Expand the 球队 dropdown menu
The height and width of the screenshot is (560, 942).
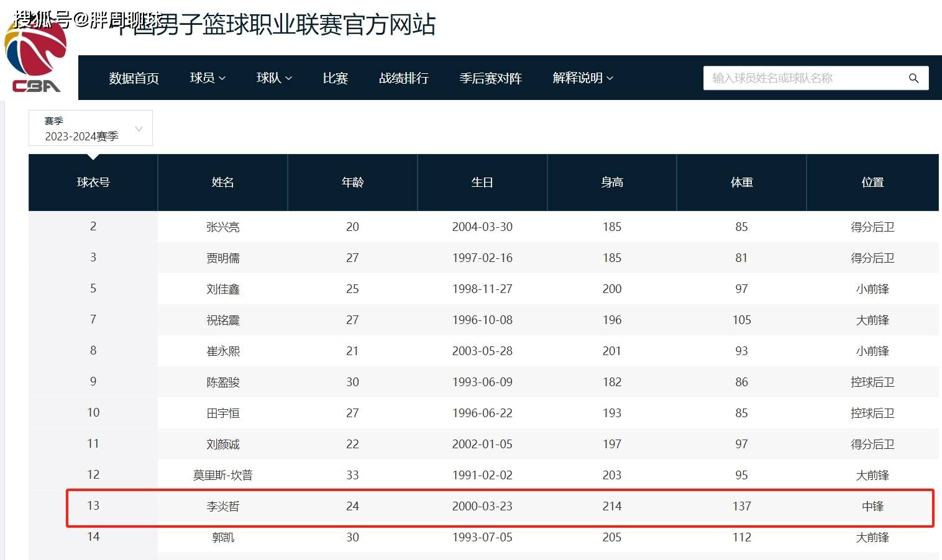(274, 78)
